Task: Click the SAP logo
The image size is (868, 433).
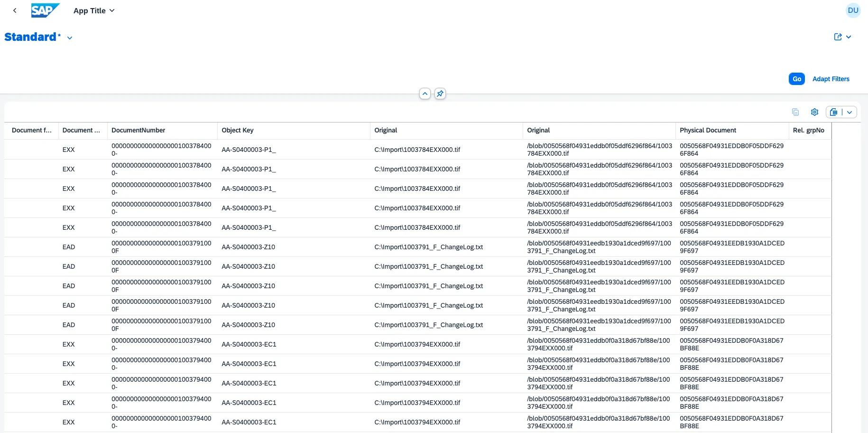Action: tap(45, 10)
